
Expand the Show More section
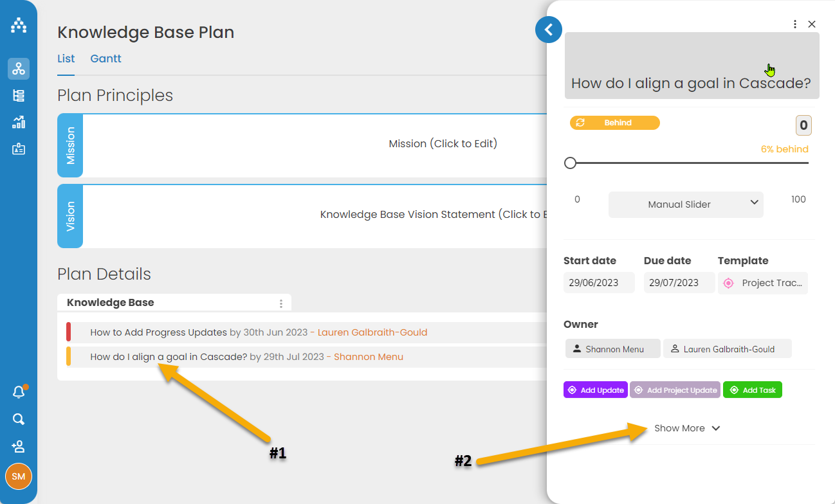(687, 428)
